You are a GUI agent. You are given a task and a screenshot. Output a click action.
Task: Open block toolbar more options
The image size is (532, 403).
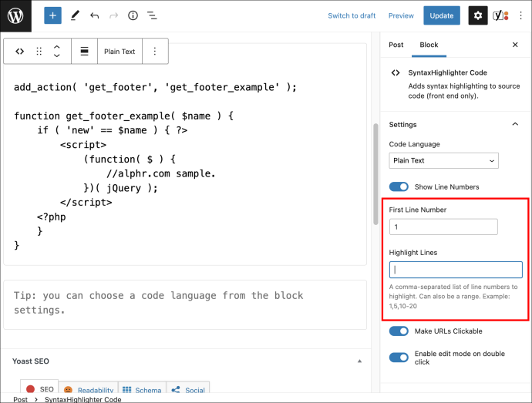point(155,51)
